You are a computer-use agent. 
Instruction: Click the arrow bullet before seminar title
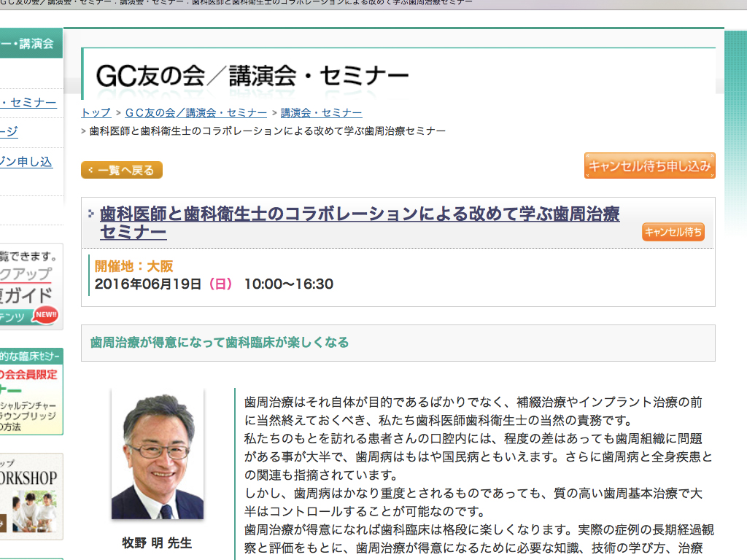point(91,214)
